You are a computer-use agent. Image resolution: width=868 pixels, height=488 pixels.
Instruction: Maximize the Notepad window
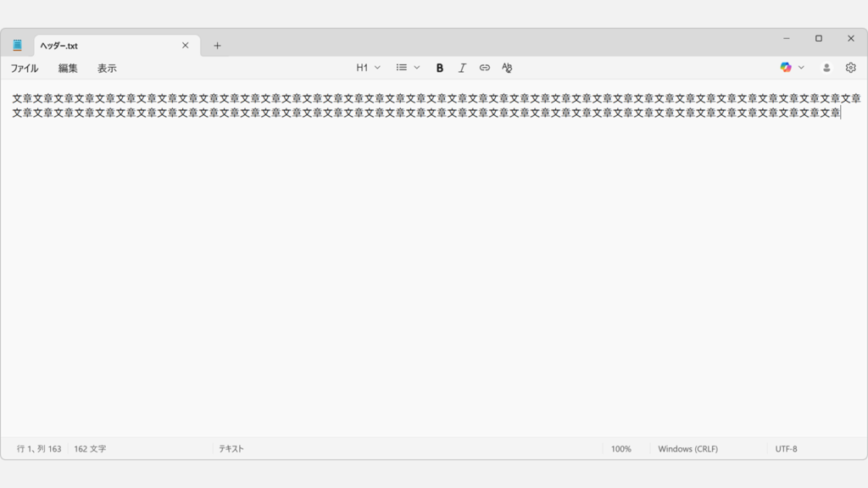click(x=819, y=39)
